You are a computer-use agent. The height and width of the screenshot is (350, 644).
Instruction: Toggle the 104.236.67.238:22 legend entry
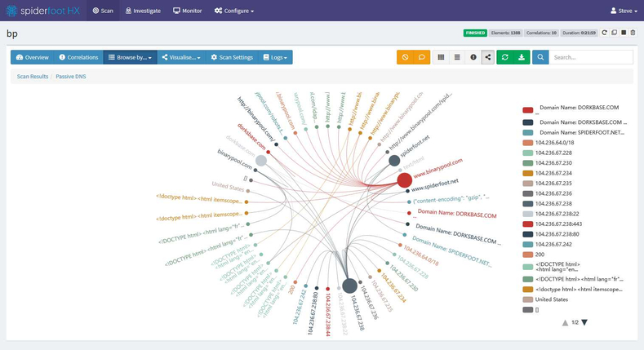(x=552, y=214)
